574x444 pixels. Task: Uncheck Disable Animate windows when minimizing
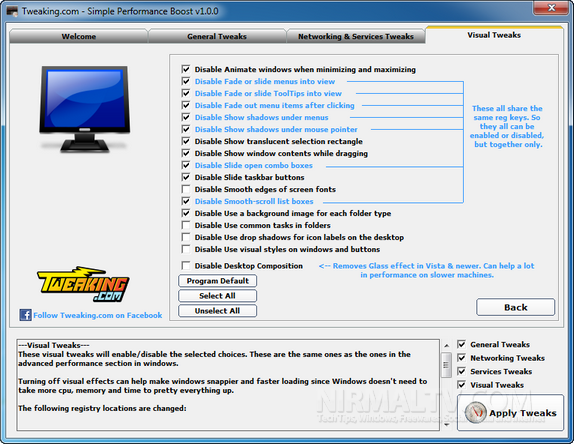186,69
